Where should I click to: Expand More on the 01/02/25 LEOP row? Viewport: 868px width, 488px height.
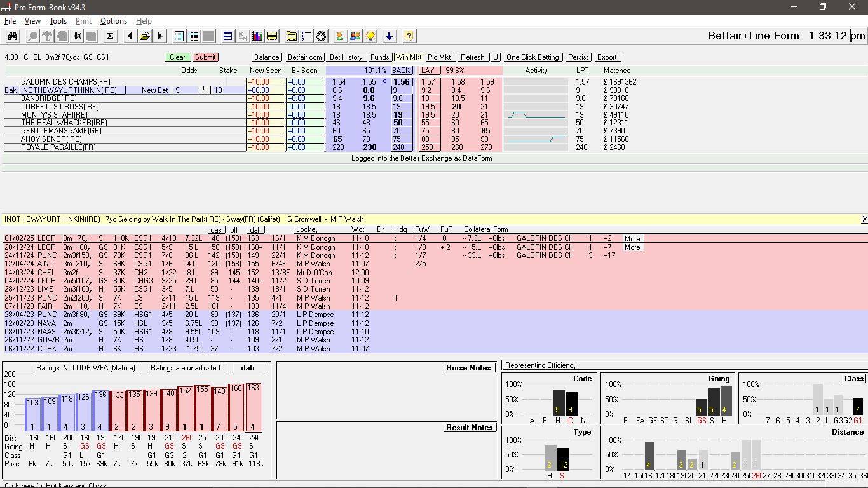(x=632, y=239)
